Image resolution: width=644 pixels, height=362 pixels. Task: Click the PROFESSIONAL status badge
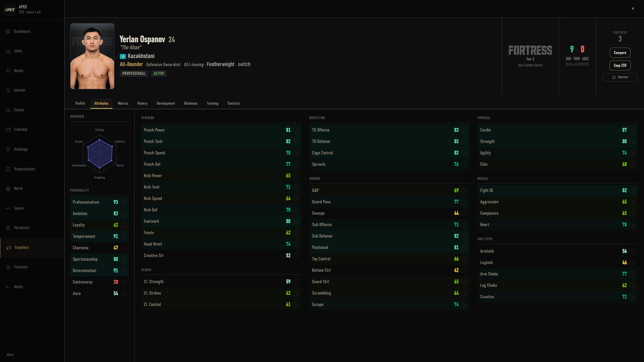134,74
